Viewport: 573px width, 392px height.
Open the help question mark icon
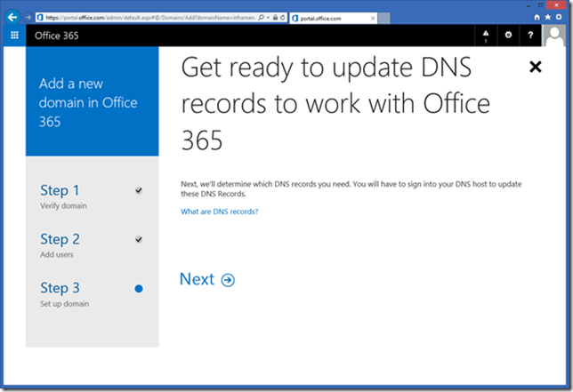point(530,36)
